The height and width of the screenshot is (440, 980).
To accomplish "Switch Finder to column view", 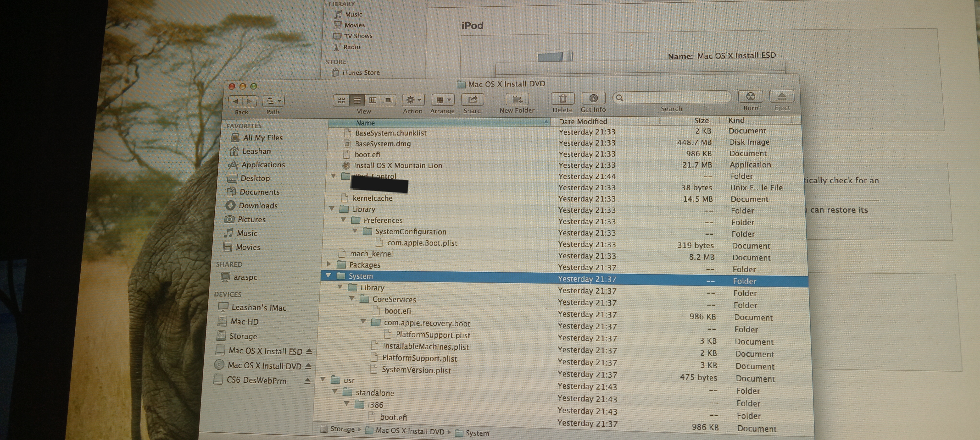I will click(x=373, y=100).
